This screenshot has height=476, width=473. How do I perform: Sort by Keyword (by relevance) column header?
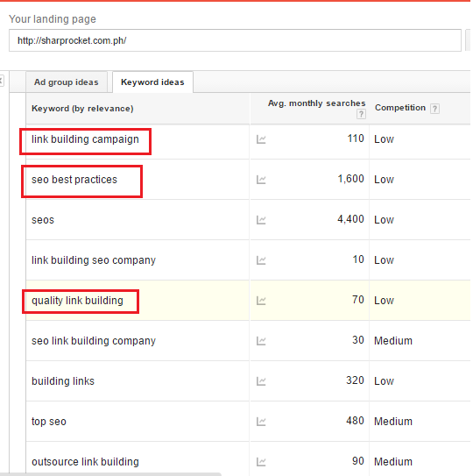[82, 109]
